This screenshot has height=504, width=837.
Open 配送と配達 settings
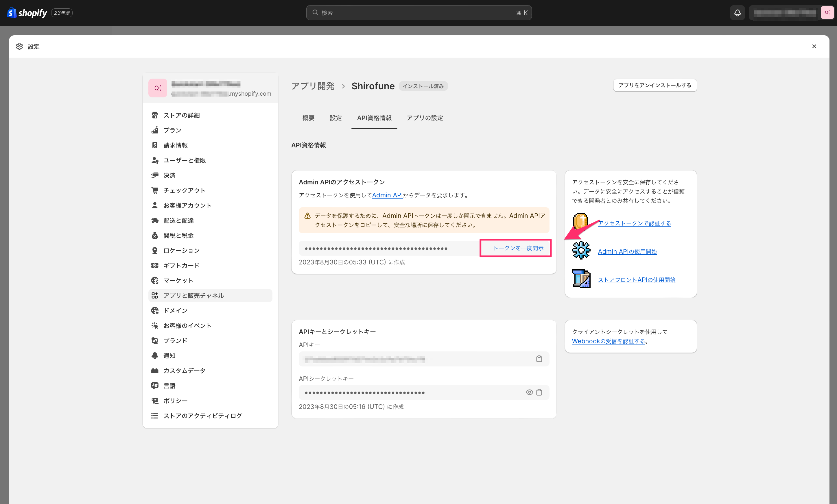[x=210, y=220]
